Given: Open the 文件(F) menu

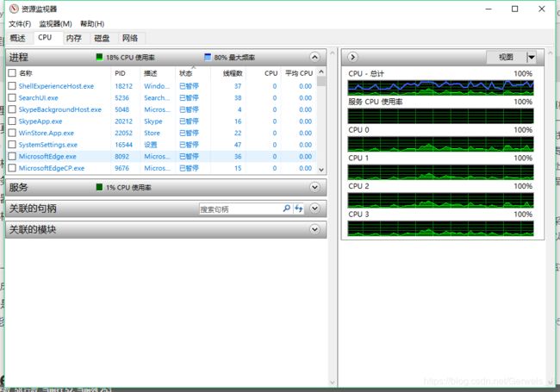Looking at the screenshot, I should click(x=20, y=24).
